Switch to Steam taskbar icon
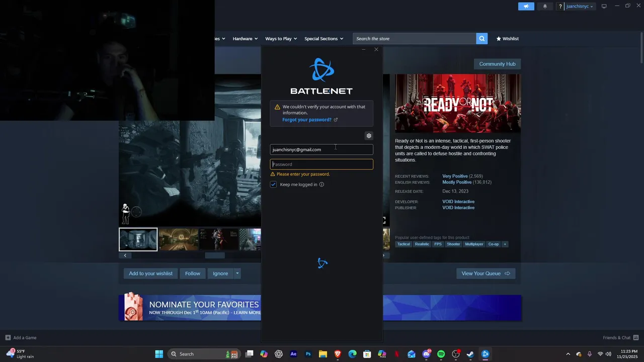The height and width of the screenshot is (362, 644). pyautogui.click(x=470, y=354)
